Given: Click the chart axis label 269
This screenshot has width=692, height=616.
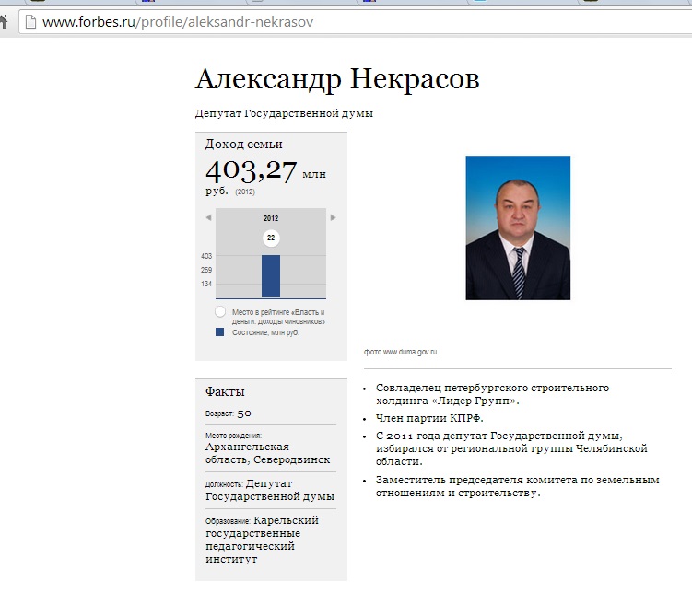Looking at the screenshot, I should tap(206, 270).
